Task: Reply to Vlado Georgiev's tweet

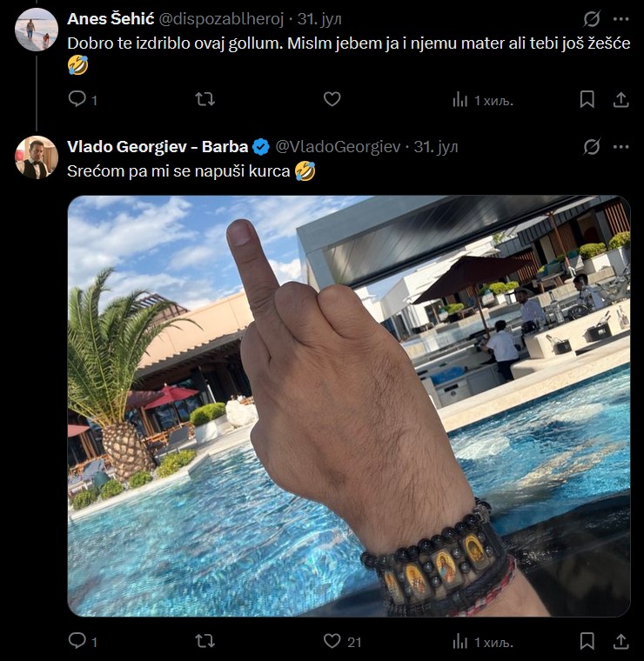Action: pos(77,641)
